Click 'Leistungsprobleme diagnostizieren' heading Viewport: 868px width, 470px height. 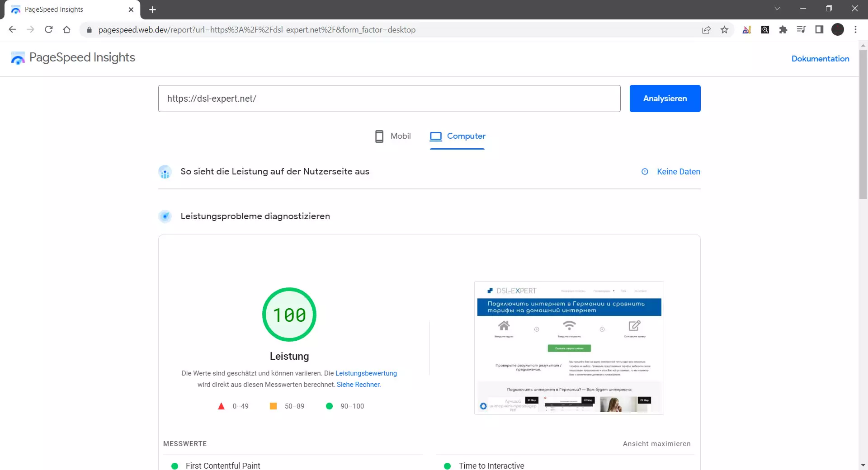click(255, 216)
